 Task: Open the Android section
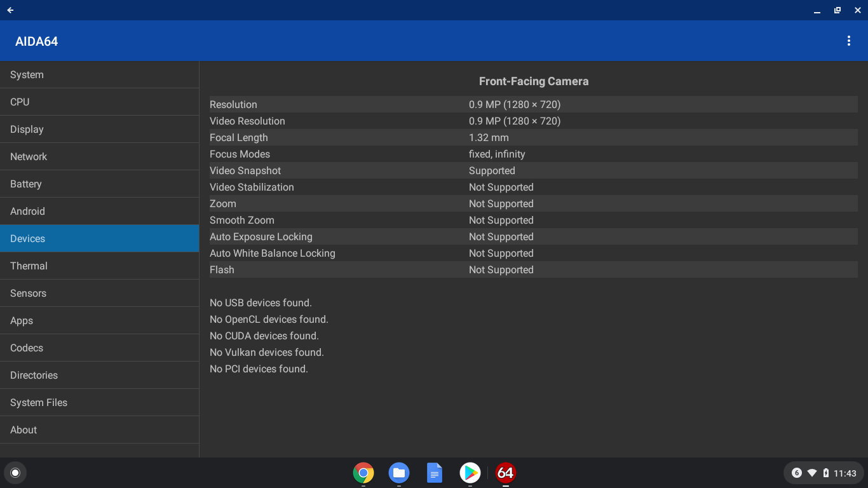pyautogui.click(x=100, y=212)
